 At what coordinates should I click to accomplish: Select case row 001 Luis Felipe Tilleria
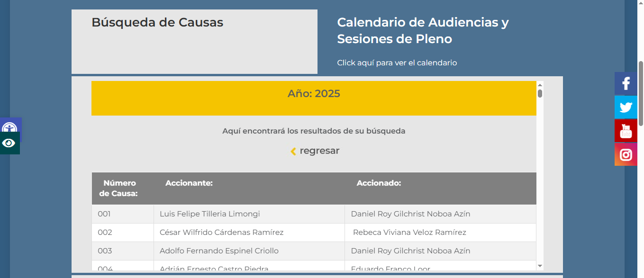[x=210, y=214]
